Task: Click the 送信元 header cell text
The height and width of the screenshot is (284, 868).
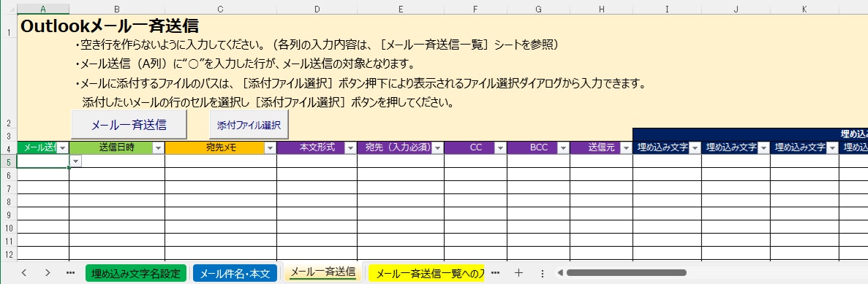Action: pos(601,148)
